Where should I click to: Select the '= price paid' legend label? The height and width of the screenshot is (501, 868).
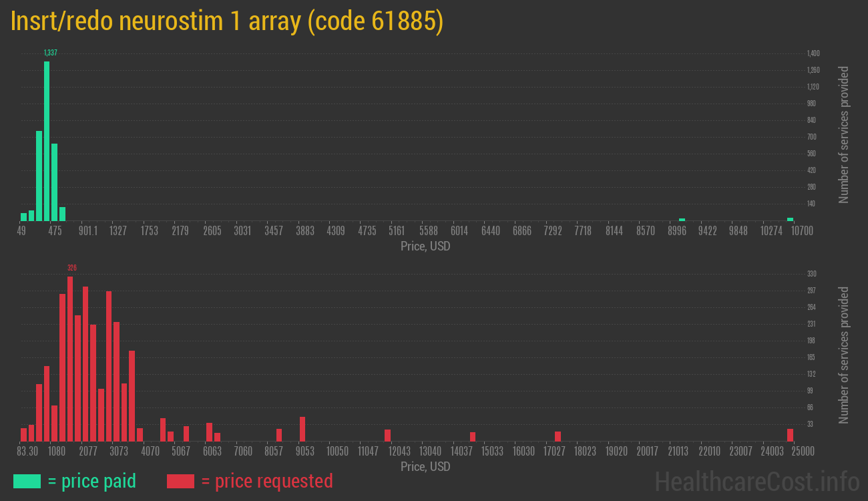tap(92, 481)
